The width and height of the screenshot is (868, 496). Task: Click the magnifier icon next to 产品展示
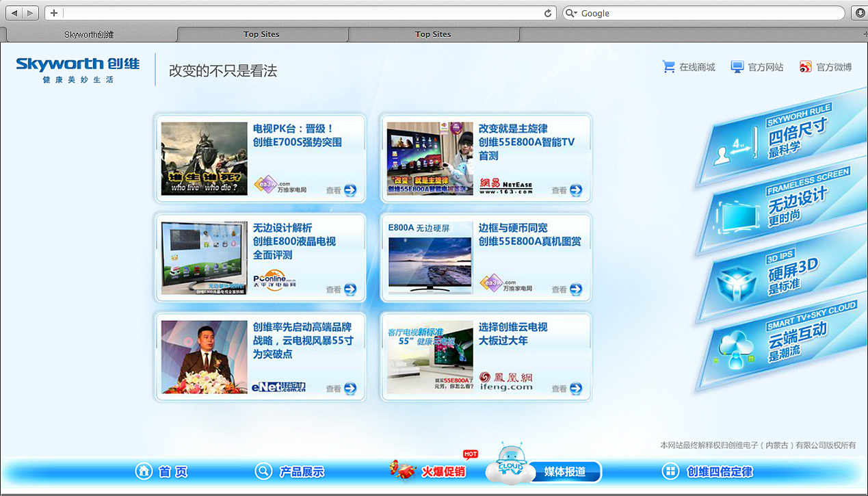tap(263, 471)
